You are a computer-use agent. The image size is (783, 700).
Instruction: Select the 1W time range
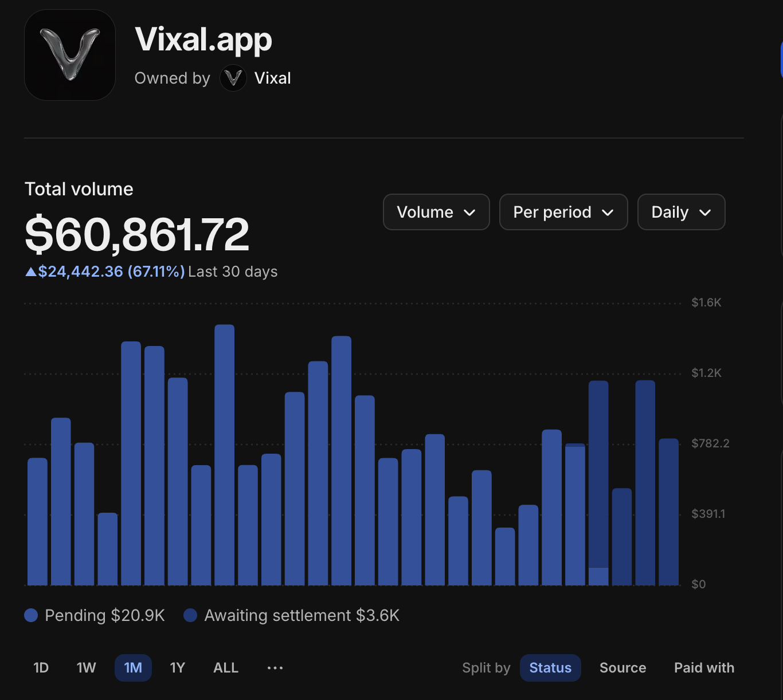(x=87, y=668)
